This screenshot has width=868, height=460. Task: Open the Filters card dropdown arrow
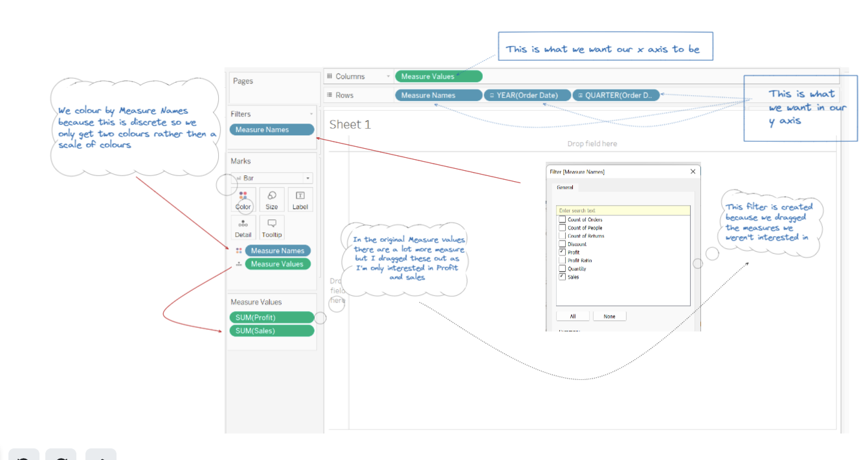[311, 114]
